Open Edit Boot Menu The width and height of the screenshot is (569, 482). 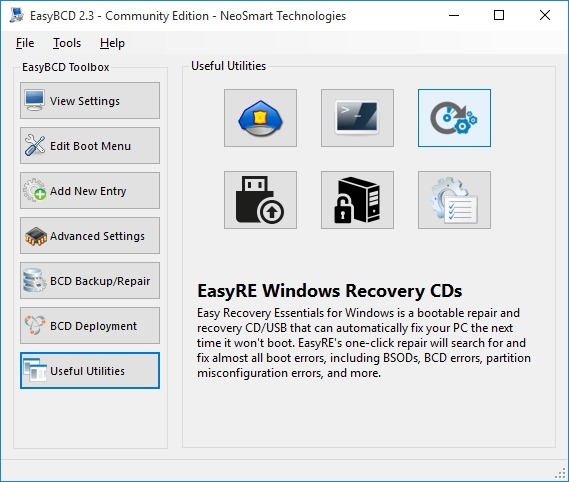(90, 146)
